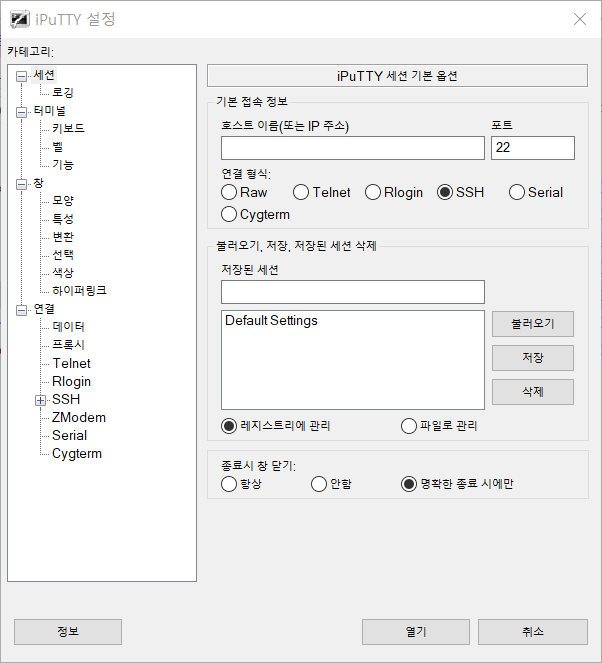Image resolution: width=602 pixels, height=663 pixels.
Task: Open the Rlogin tree item
Action: click(x=71, y=381)
